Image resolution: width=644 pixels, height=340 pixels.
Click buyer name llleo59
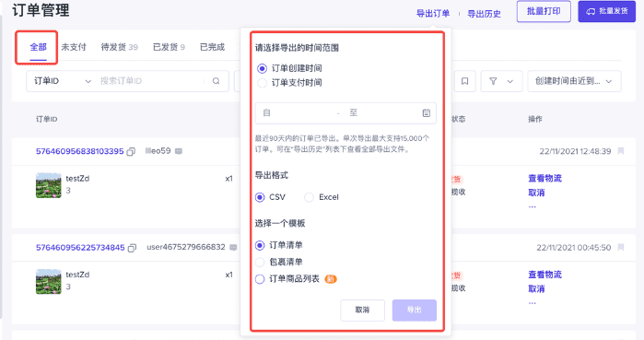[x=158, y=151]
